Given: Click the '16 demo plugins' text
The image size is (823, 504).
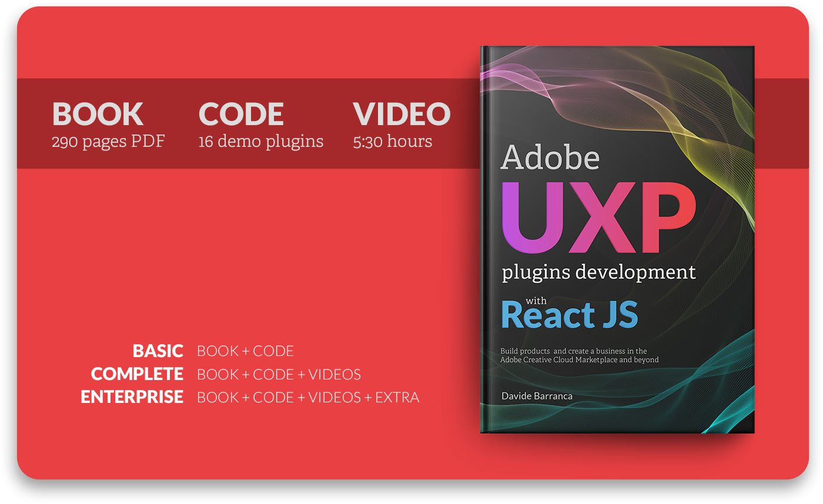Looking at the screenshot, I should 261,142.
